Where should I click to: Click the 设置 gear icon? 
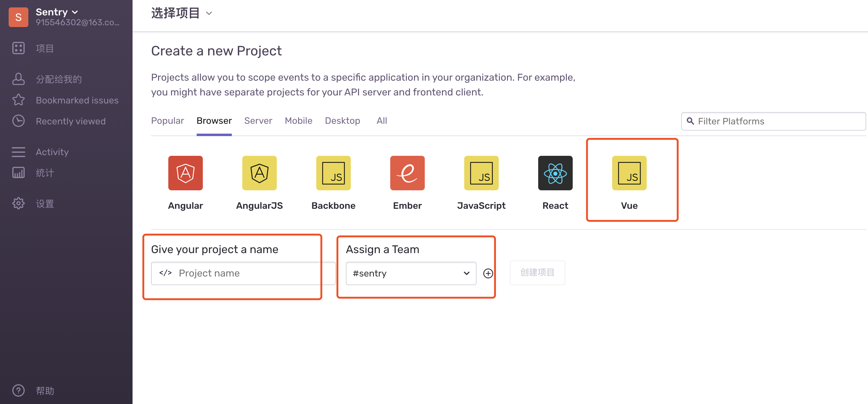18,203
